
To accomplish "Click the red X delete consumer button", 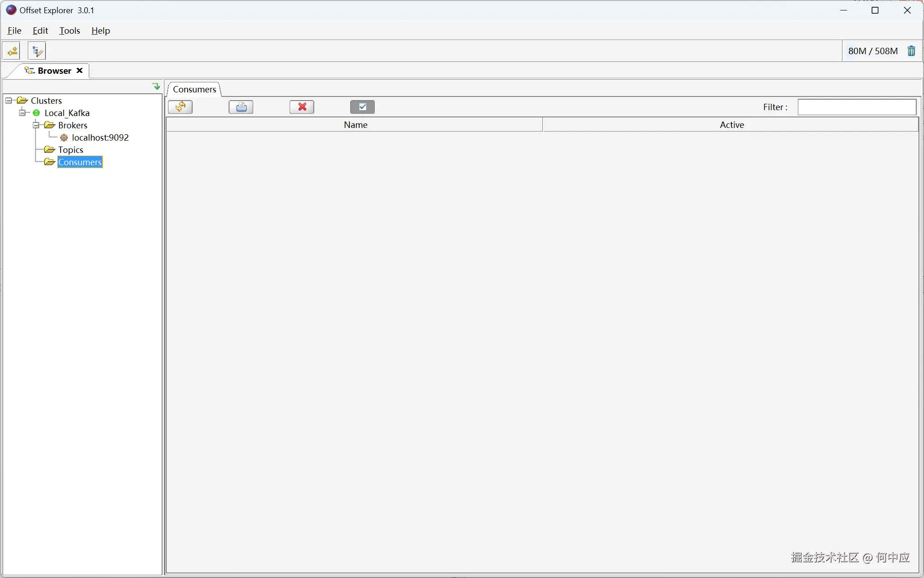I will tap(302, 107).
